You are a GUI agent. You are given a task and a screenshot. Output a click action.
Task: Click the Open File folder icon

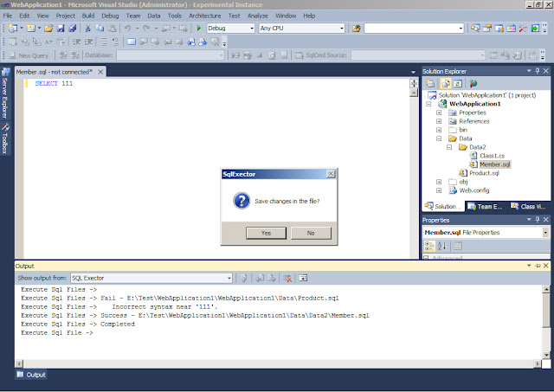[x=48, y=29]
